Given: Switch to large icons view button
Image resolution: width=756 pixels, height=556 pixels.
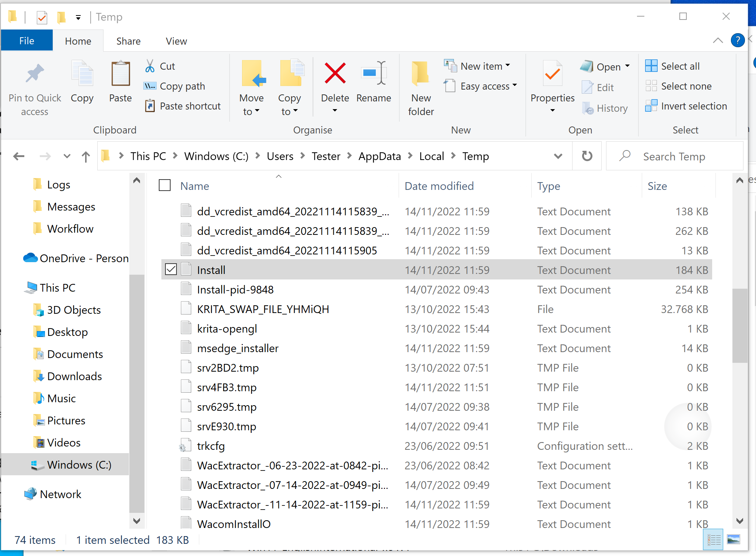Looking at the screenshot, I should 733,540.
